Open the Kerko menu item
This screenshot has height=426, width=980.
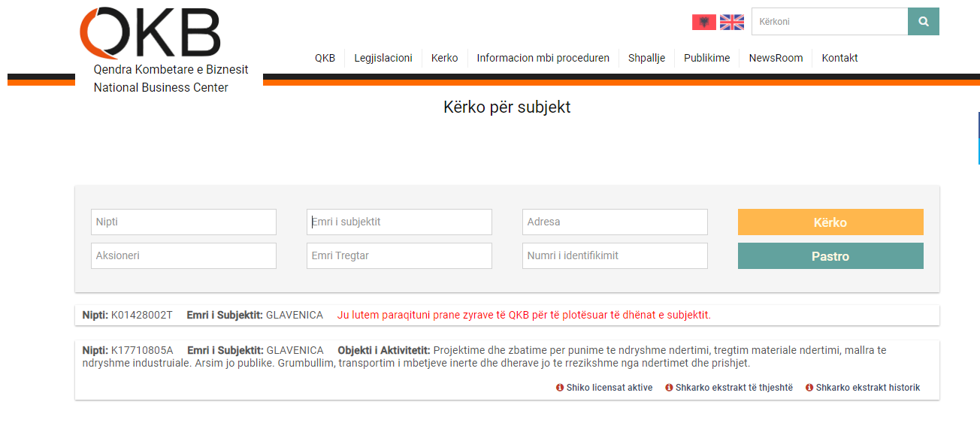[444, 58]
